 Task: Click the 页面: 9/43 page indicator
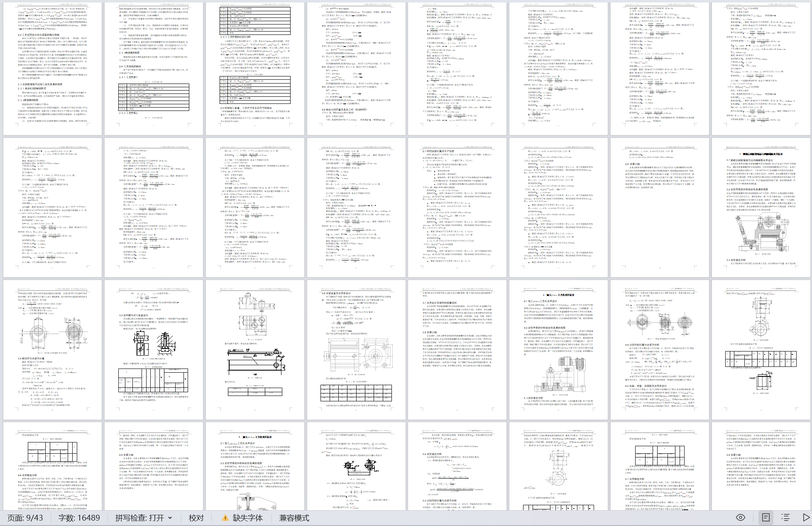pos(25,518)
